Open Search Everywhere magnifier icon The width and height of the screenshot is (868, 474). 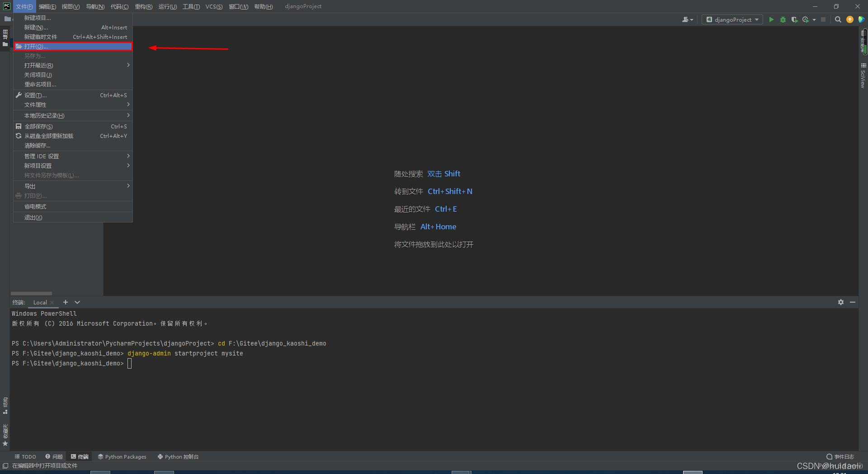pyautogui.click(x=838, y=19)
